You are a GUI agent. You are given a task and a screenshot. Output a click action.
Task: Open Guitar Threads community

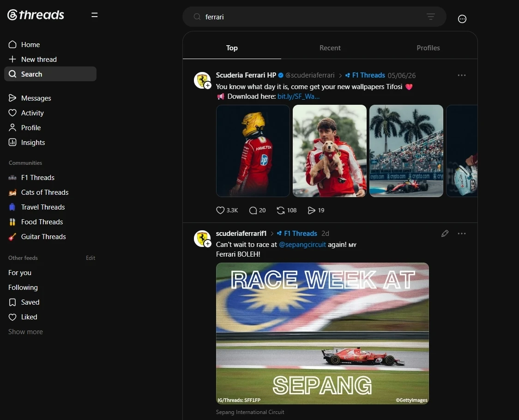click(x=50, y=237)
